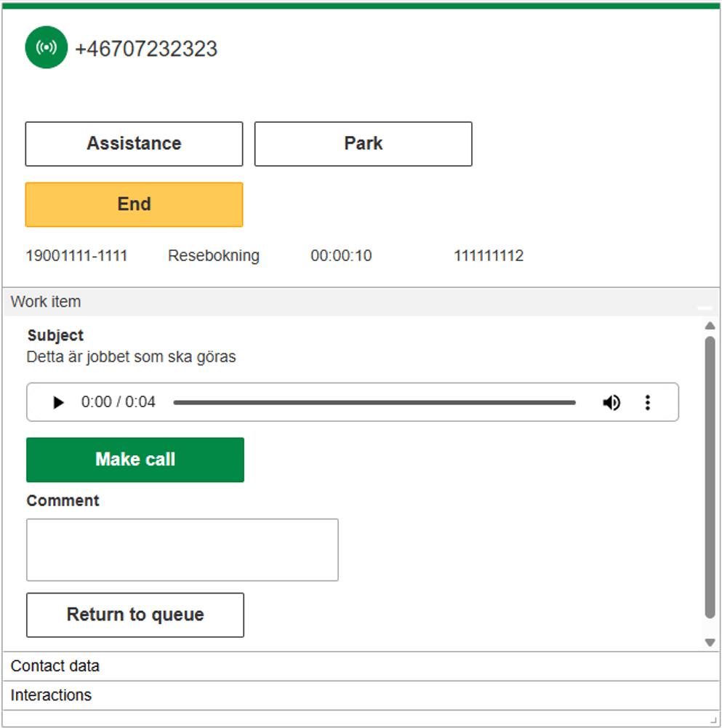This screenshot has height=728, width=722.
Task: Request help with the Assistance button
Action: point(134,144)
